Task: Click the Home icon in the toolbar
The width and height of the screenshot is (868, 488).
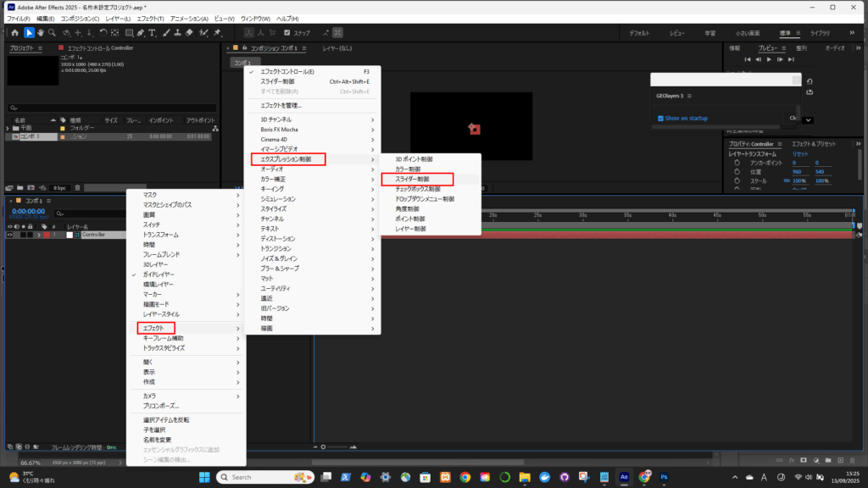Action: [x=14, y=33]
